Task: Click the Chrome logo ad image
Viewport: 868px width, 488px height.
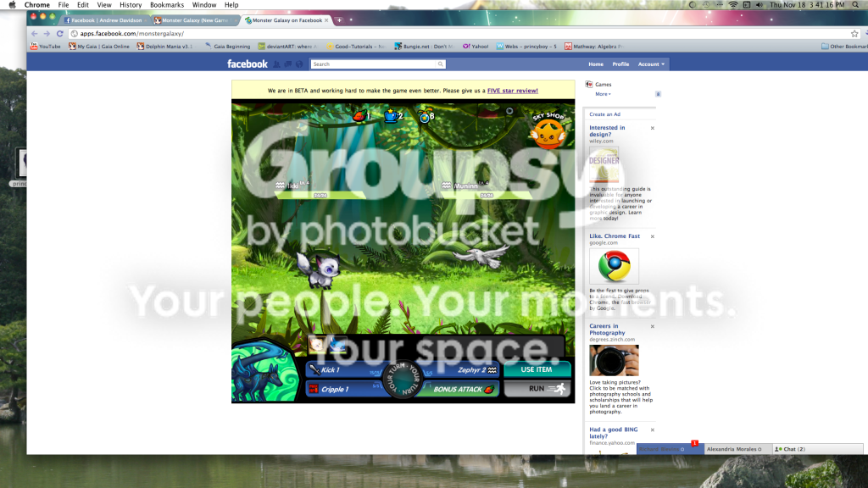Action: click(614, 266)
